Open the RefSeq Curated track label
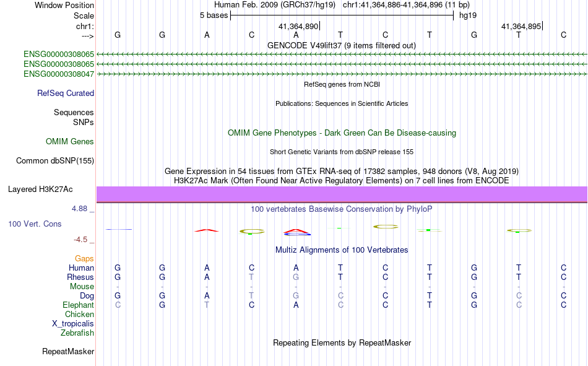 tap(66, 93)
